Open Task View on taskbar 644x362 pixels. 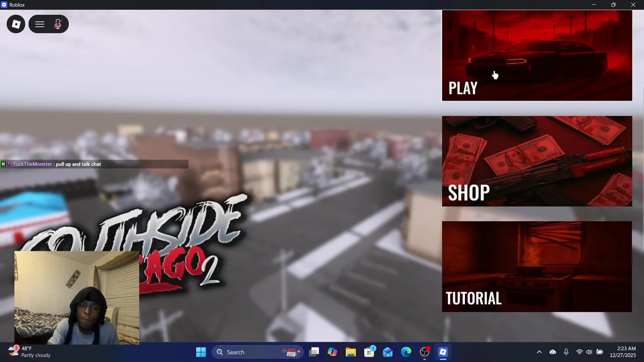[x=314, y=352]
